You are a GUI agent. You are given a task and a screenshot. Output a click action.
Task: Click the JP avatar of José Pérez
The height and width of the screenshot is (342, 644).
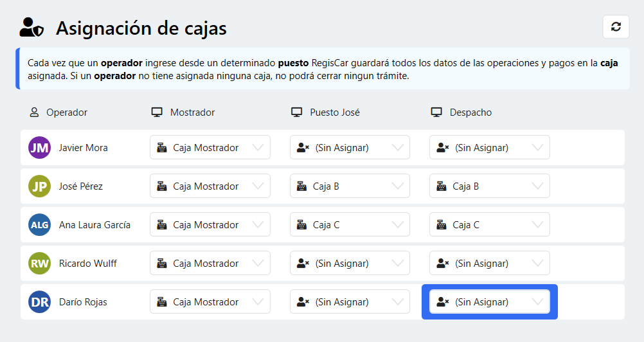click(39, 186)
